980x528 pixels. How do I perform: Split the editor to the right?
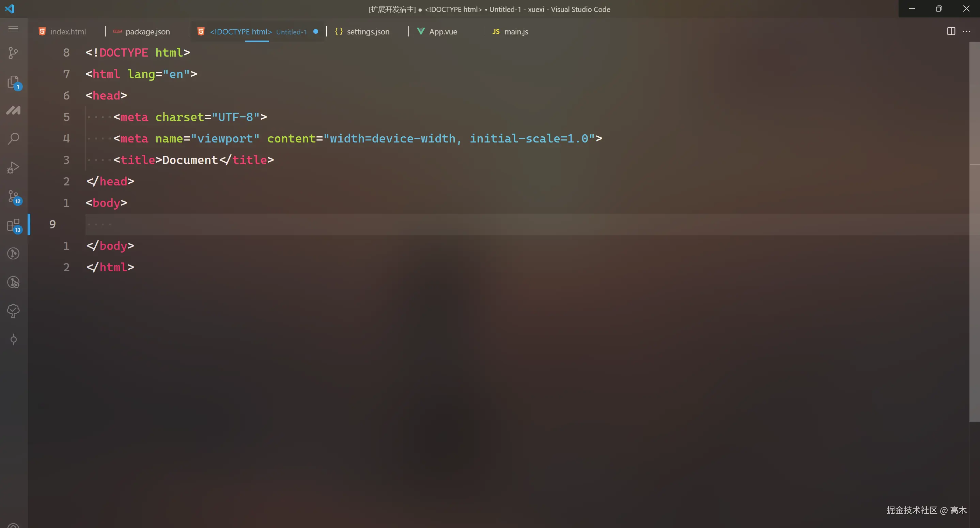[951, 32]
